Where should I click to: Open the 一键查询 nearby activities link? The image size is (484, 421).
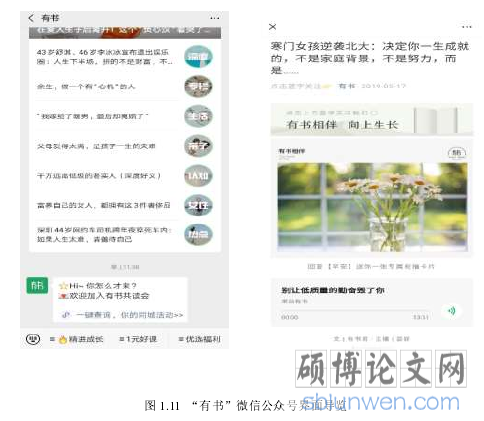(123, 315)
